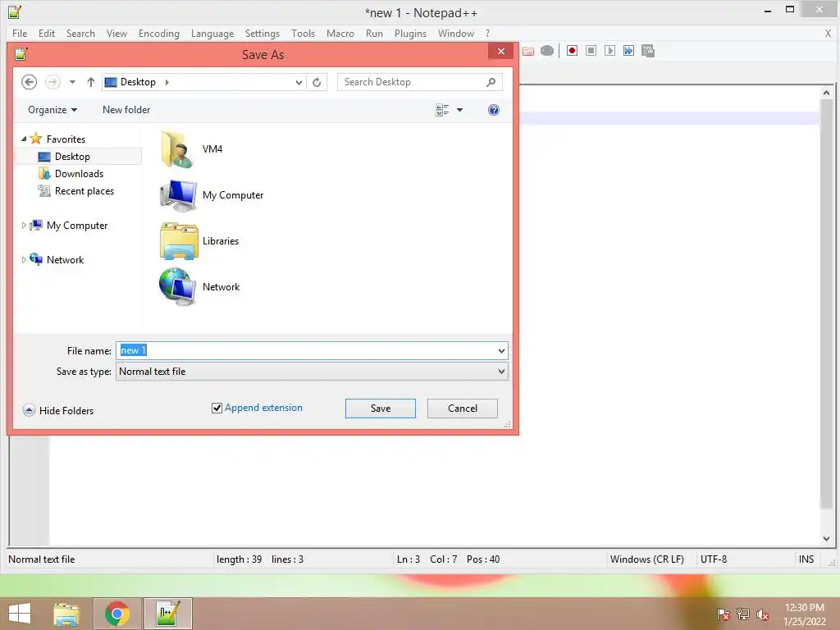Select Recent places in Favorites
The height and width of the screenshot is (630, 840).
tap(76, 191)
